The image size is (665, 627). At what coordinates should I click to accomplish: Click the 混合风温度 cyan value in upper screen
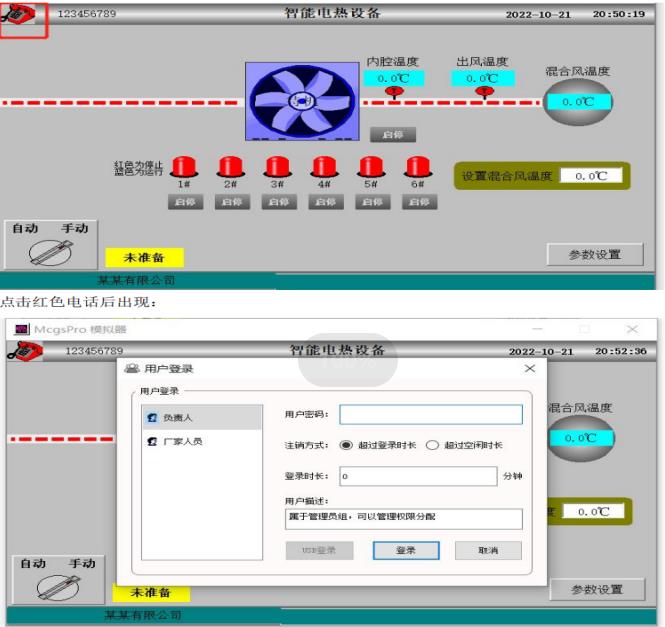coord(578,102)
